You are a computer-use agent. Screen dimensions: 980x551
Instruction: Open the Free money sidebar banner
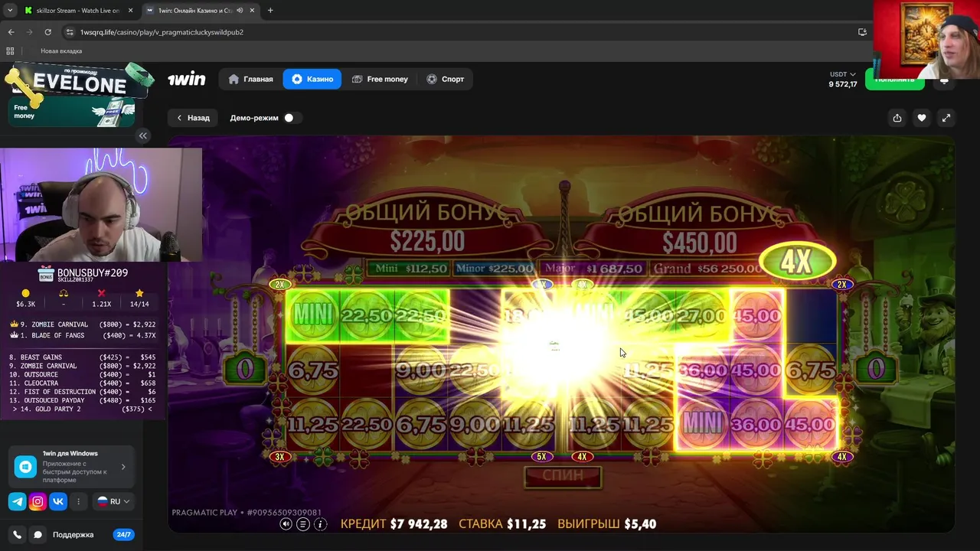pos(70,112)
